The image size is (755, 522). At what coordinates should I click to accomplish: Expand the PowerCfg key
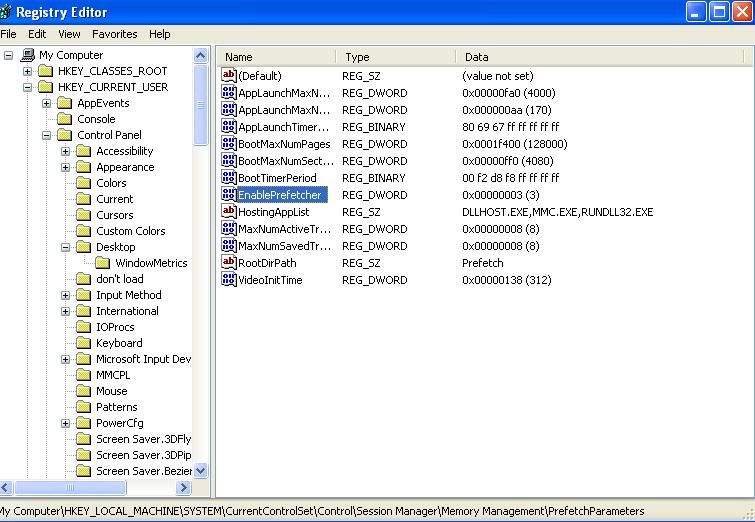click(65, 423)
